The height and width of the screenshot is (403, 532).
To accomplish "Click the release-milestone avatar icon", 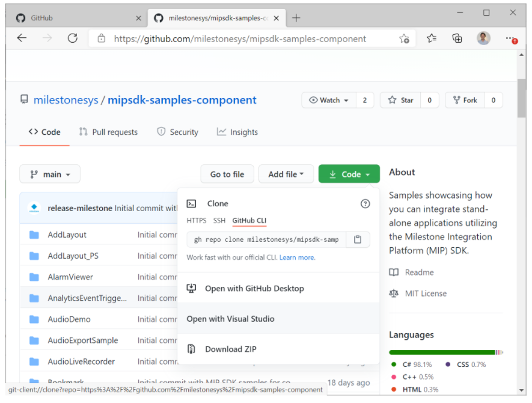I will point(34,208).
